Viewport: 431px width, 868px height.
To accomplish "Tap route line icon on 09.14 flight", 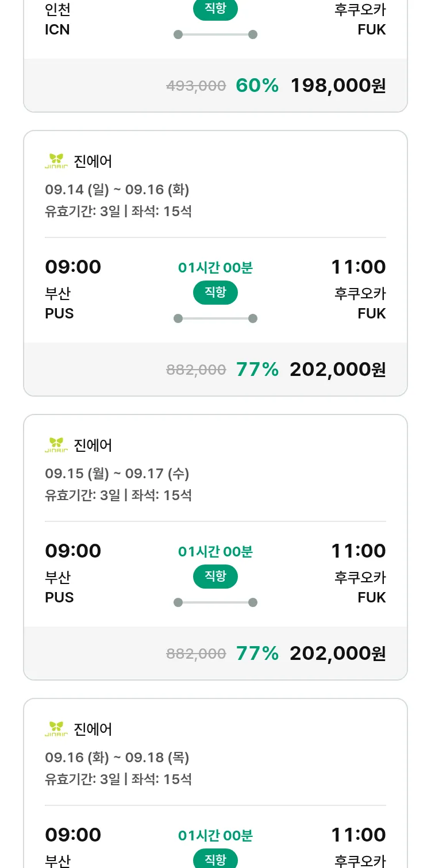I will point(215,318).
